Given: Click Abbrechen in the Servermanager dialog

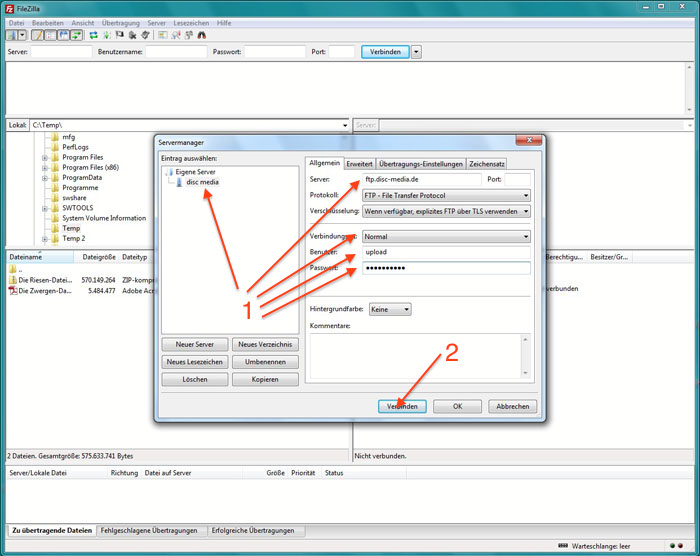Looking at the screenshot, I should 512,406.
